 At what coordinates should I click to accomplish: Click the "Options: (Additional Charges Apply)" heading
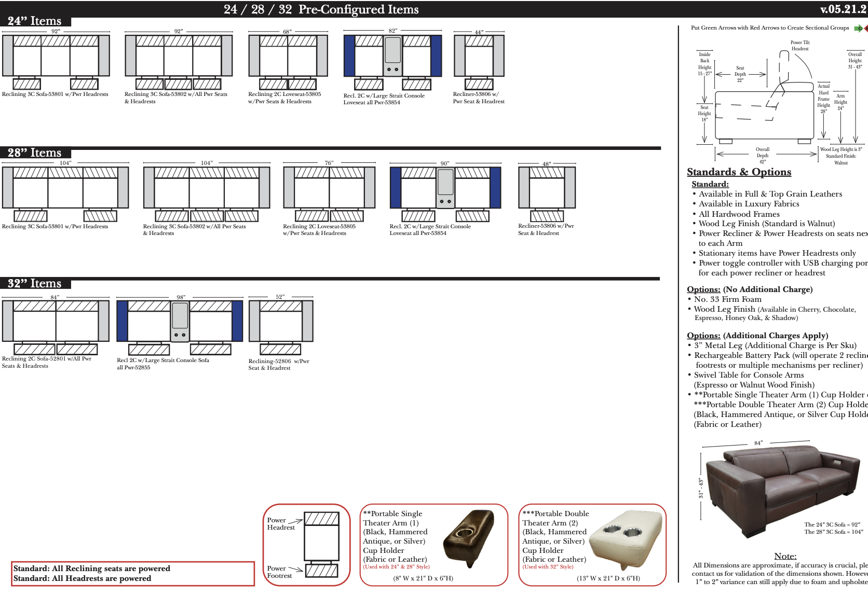coord(757,336)
